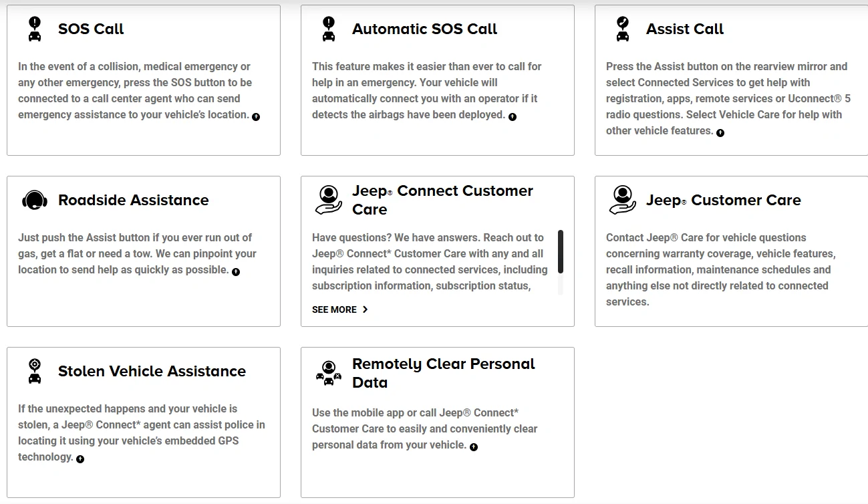Screen dimensions: 868x504
Task: Click the SOS Call car alert icon
Action: coord(35,29)
